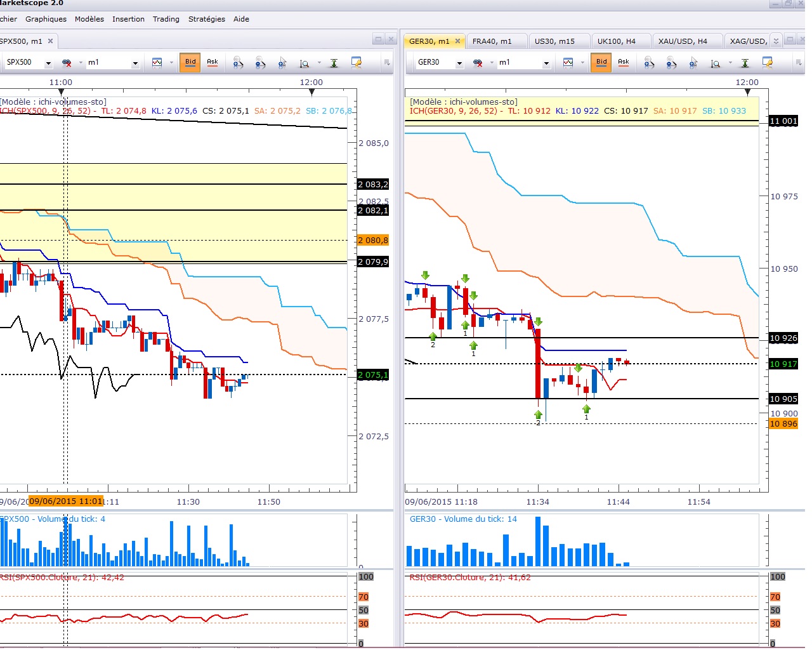Expand chart type arrow in GER30 toolbar

[582, 62]
